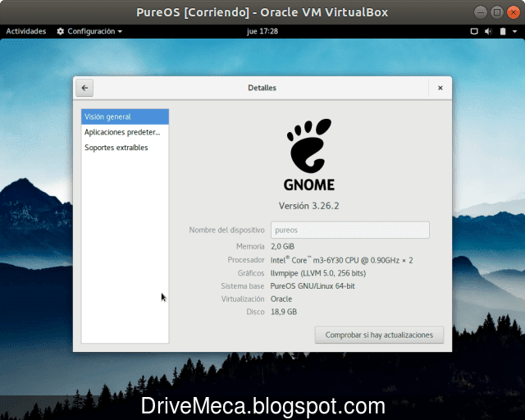
Task: Click the Procesador label
Action: [246, 260]
